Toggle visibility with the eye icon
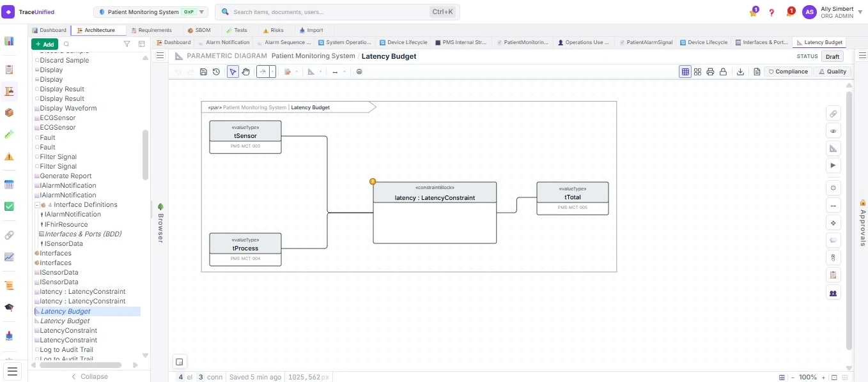The width and height of the screenshot is (868, 382). (833, 131)
